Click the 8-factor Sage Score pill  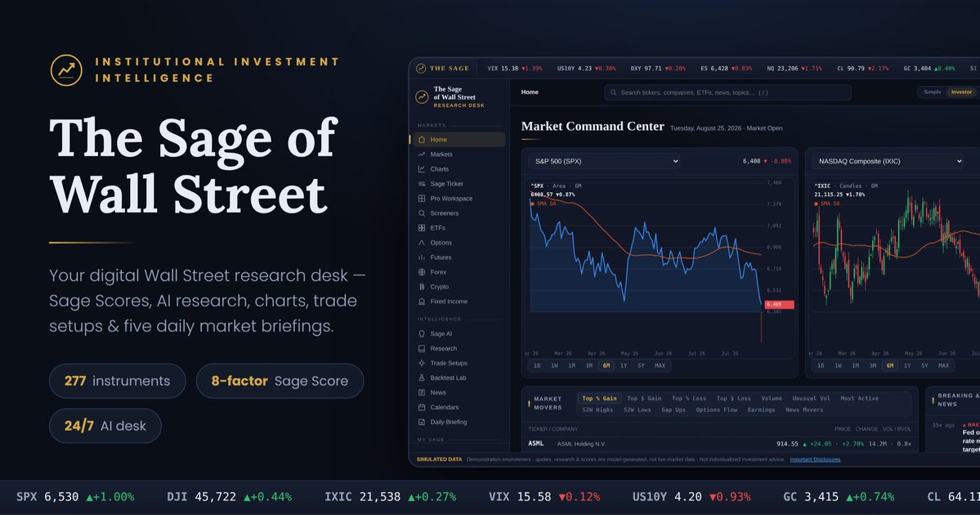(280, 381)
